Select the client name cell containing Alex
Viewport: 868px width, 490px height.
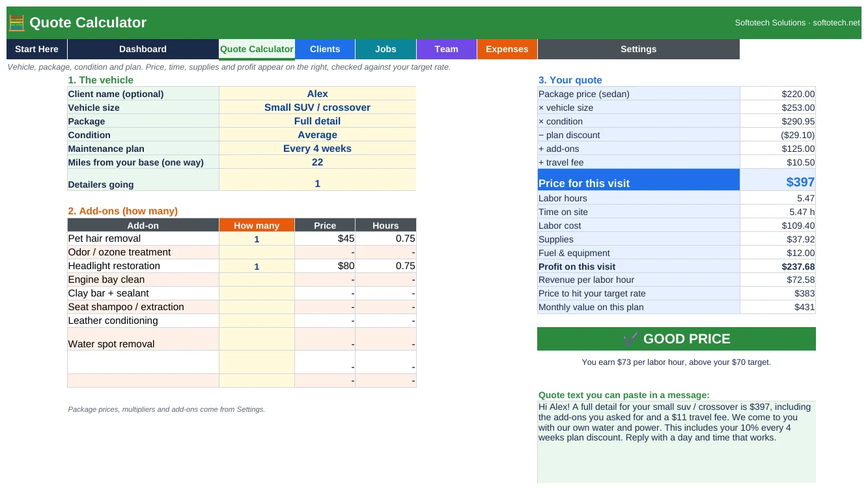click(317, 94)
